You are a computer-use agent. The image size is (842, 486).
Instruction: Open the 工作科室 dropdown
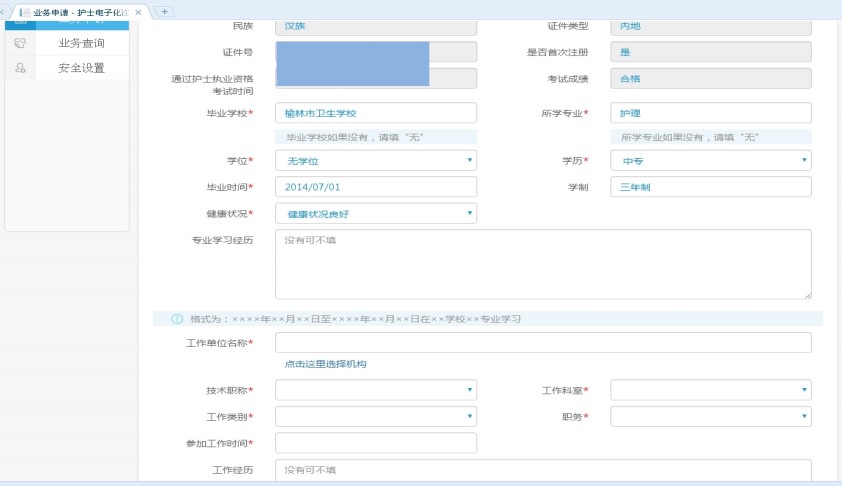coord(710,390)
